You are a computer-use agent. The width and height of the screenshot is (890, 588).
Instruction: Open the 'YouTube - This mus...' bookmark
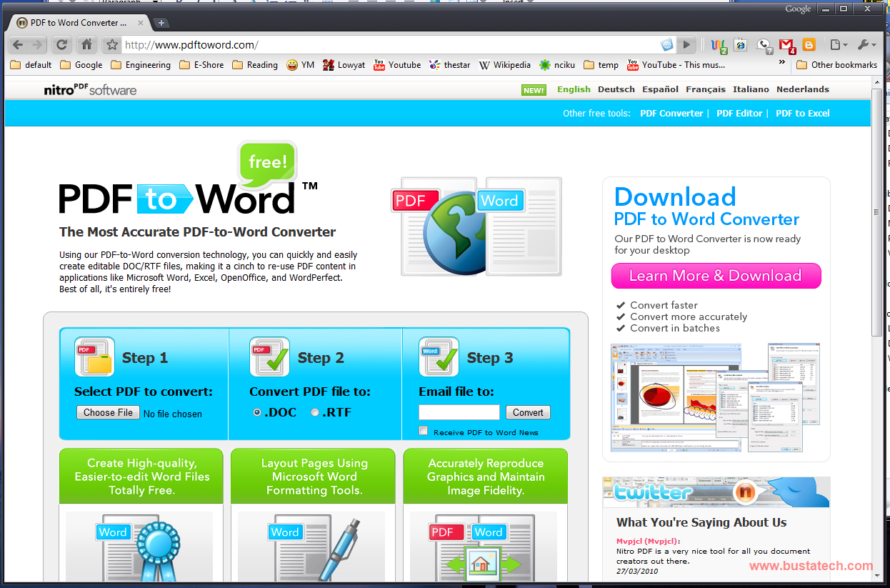coord(676,65)
